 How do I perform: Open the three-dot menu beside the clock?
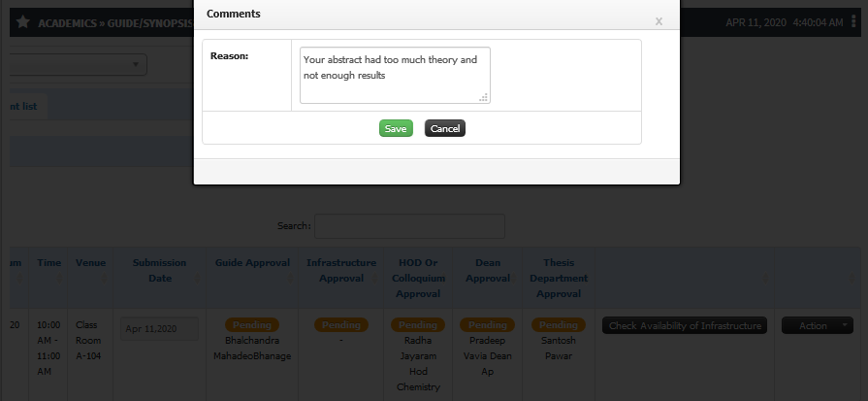click(x=855, y=22)
